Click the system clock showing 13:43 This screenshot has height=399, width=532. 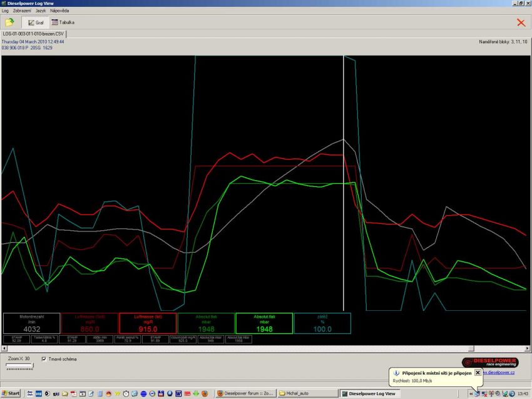pos(523,393)
